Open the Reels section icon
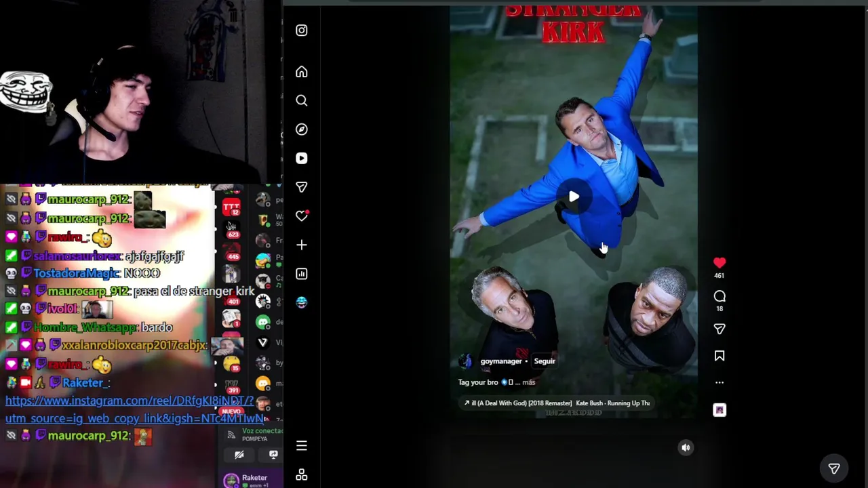 302,158
